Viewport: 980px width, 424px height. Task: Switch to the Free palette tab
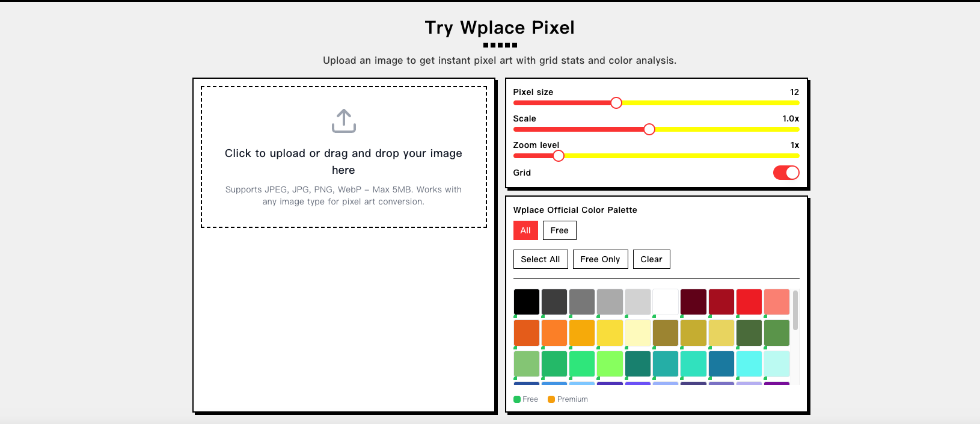559,230
